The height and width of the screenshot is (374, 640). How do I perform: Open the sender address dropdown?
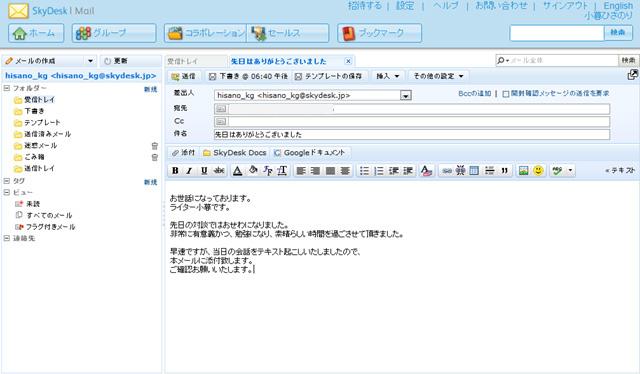pyautogui.click(x=406, y=96)
